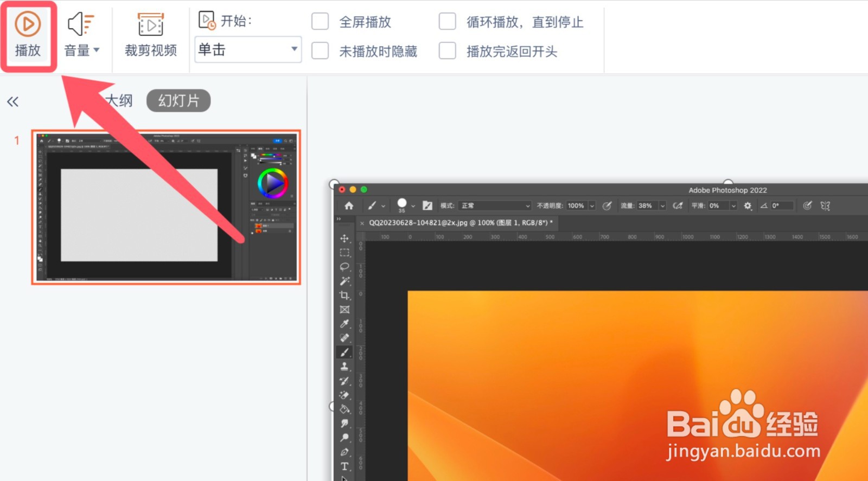Select slide 1 thumbnail
Viewport: 868px width, 481px height.
166,207
